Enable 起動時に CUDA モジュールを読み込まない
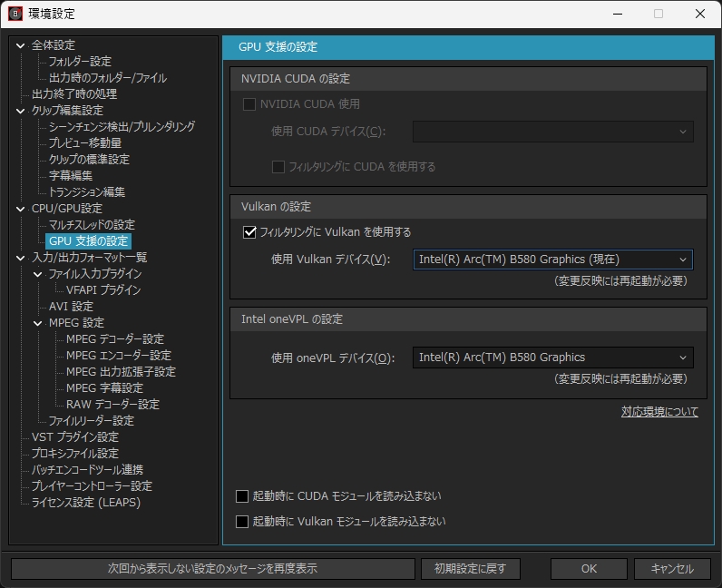 click(242, 496)
